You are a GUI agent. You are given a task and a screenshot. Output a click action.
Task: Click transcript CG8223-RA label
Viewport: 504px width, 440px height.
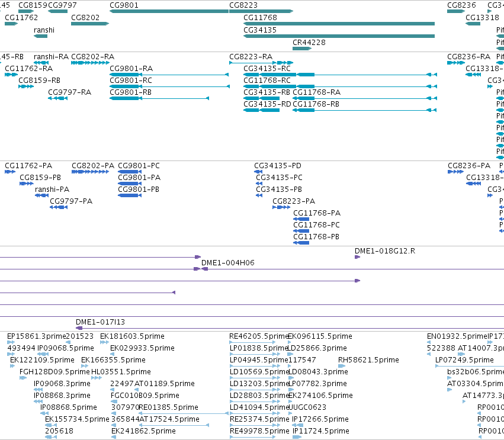[251, 57]
